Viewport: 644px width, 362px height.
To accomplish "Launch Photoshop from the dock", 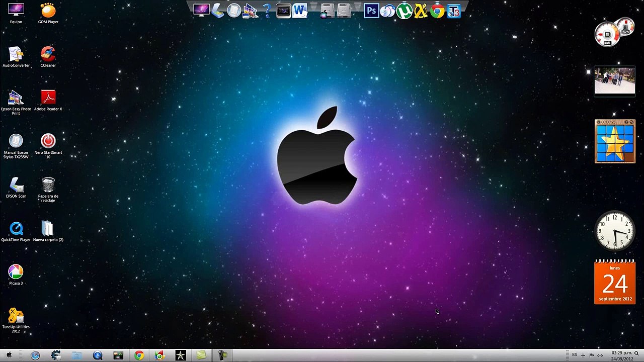I will point(371,10).
